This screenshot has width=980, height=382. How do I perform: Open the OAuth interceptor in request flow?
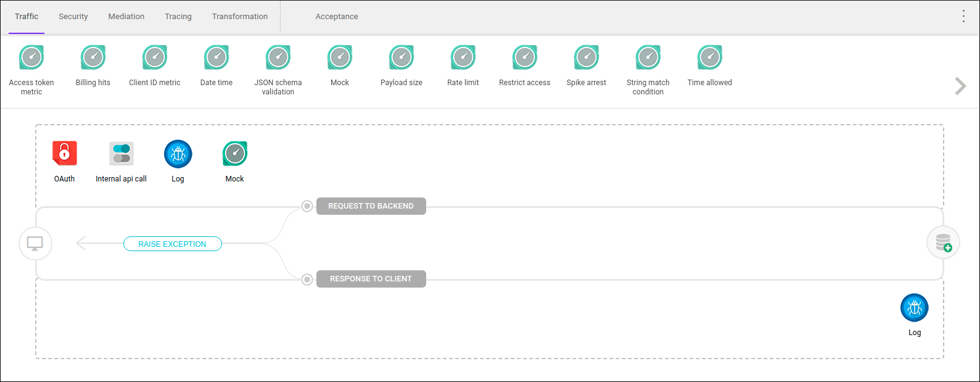point(64,154)
